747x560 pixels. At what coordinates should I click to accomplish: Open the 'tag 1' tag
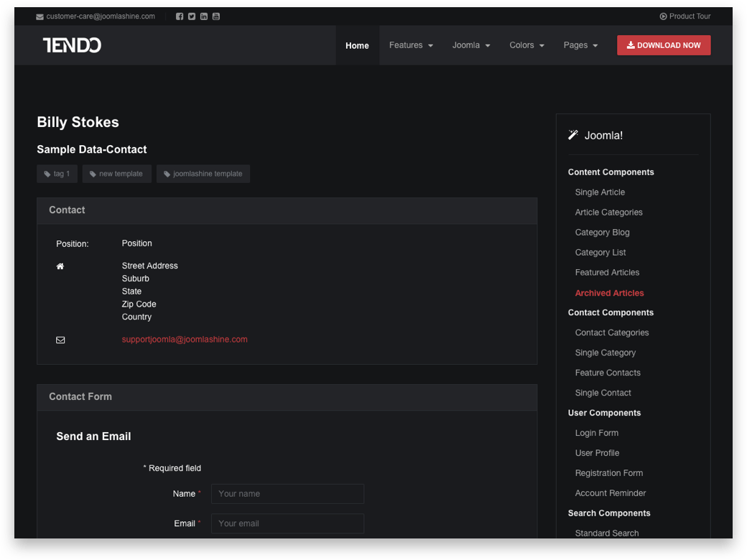click(x=57, y=174)
